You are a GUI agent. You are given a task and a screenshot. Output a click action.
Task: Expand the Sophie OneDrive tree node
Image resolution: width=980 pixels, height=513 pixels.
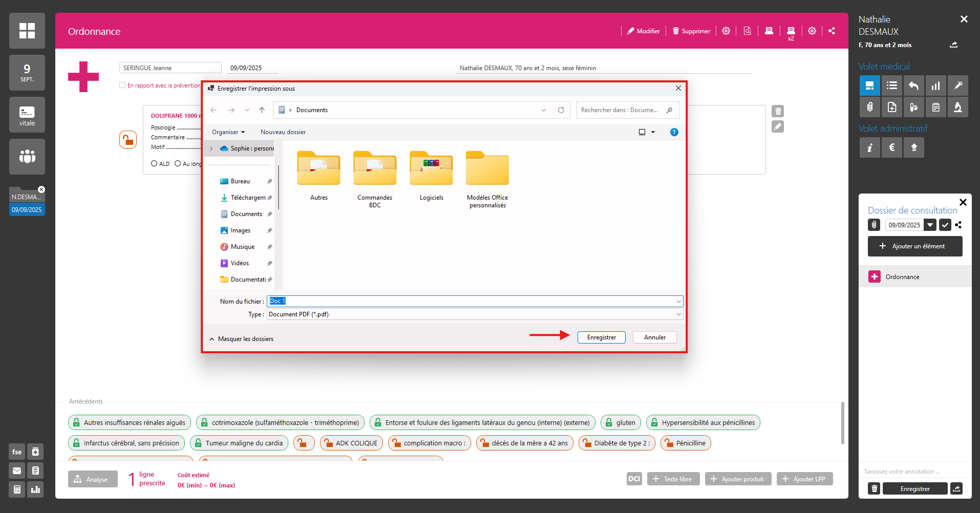point(211,148)
